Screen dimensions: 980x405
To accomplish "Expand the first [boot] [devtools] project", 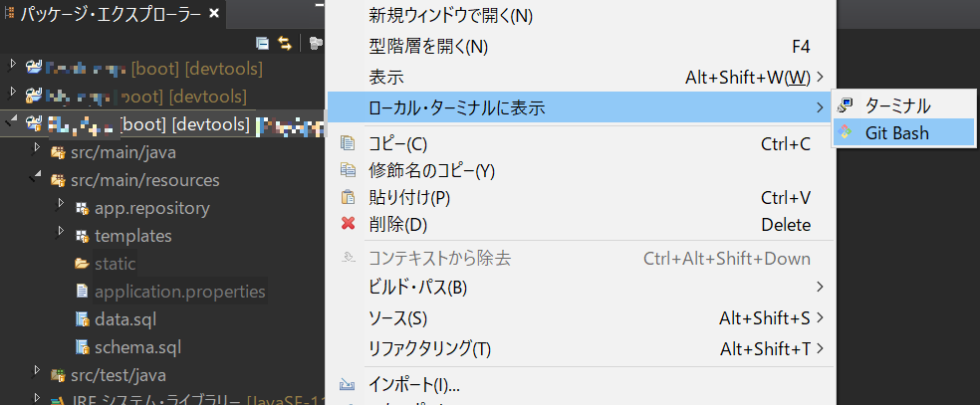I will tap(13, 65).
